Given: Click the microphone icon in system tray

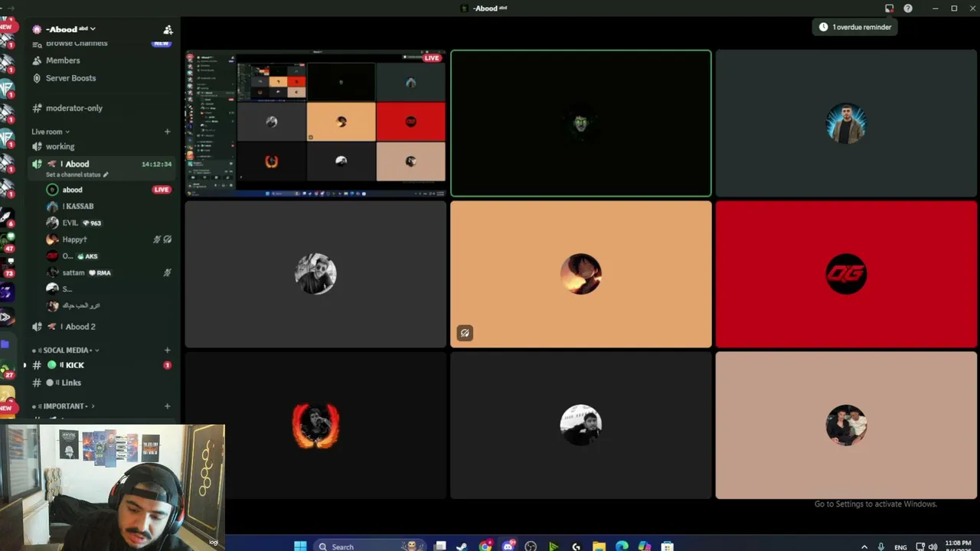Looking at the screenshot, I should click(x=881, y=546).
